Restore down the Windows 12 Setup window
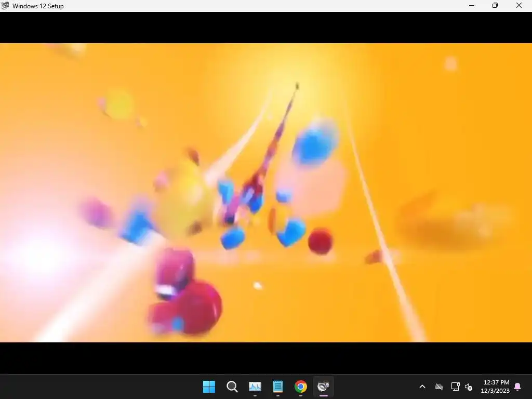The height and width of the screenshot is (399, 532). (495, 5)
